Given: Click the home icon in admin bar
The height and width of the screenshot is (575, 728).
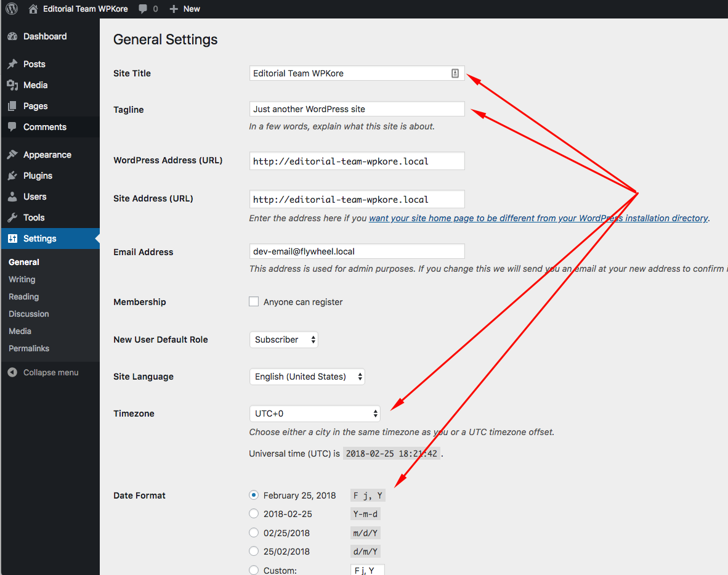Looking at the screenshot, I should click(33, 9).
